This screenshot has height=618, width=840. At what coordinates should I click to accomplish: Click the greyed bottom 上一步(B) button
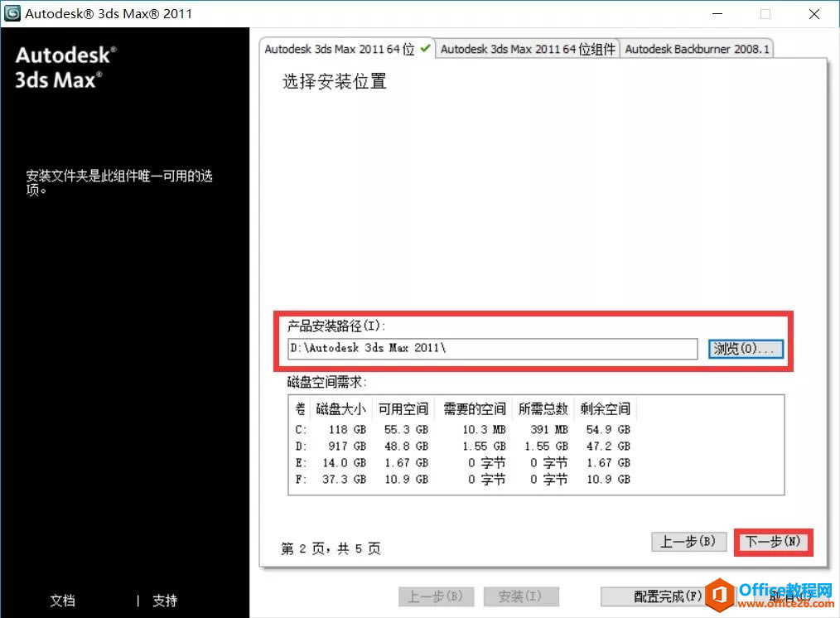(436, 596)
